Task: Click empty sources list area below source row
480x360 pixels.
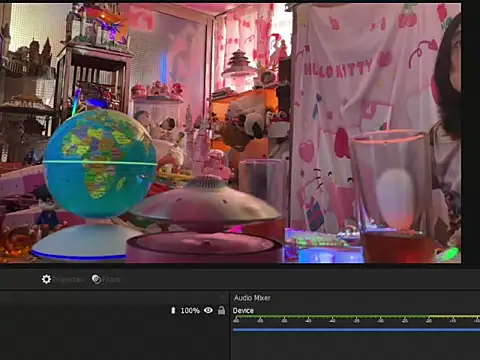Action: point(114,338)
